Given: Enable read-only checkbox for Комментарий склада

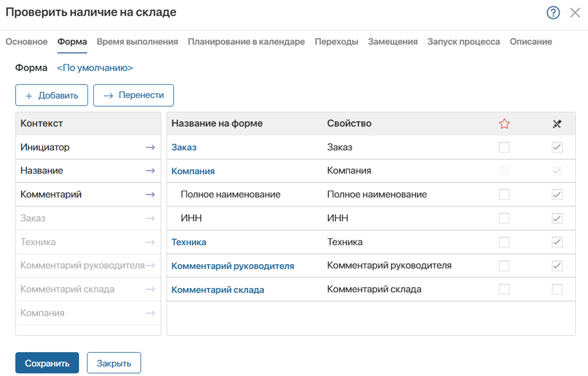Looking at the screenshot, I should pos(557,289).
